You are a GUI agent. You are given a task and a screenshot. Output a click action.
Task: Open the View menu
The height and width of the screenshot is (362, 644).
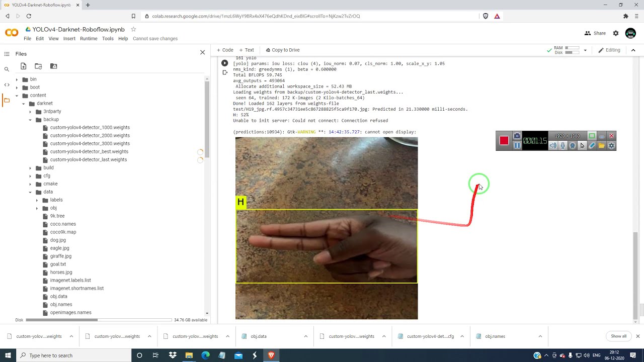pos(53,39)
